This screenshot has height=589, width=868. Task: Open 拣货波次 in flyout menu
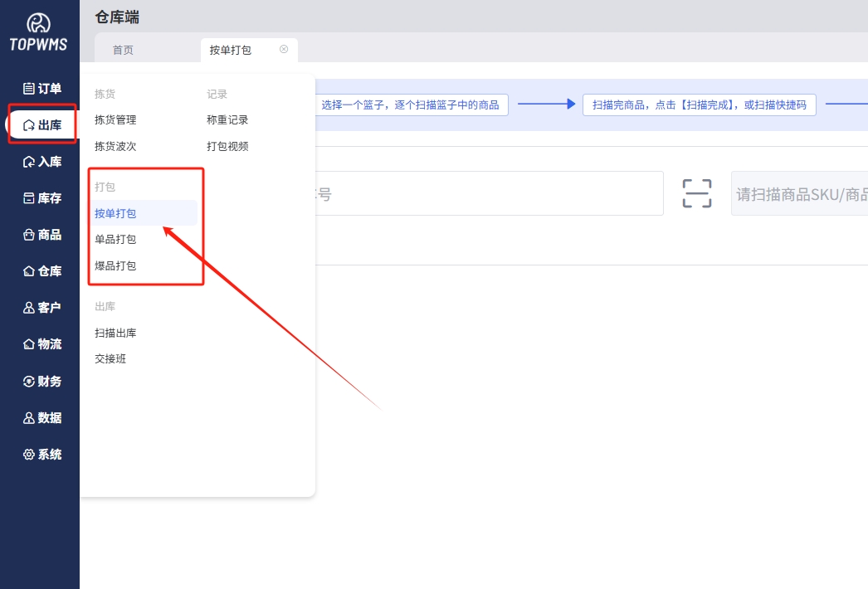click(x=115, y=146)
